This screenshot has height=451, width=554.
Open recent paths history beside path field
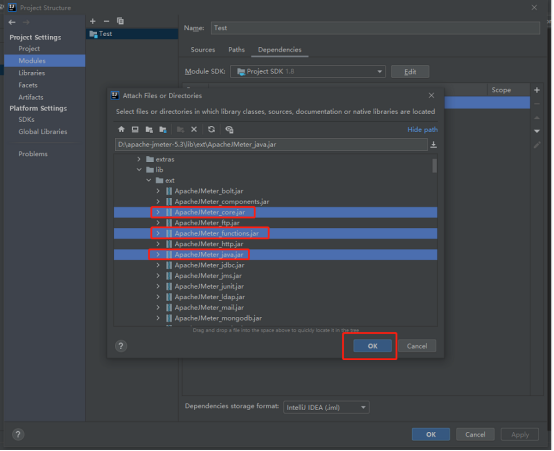pos(433,145)
